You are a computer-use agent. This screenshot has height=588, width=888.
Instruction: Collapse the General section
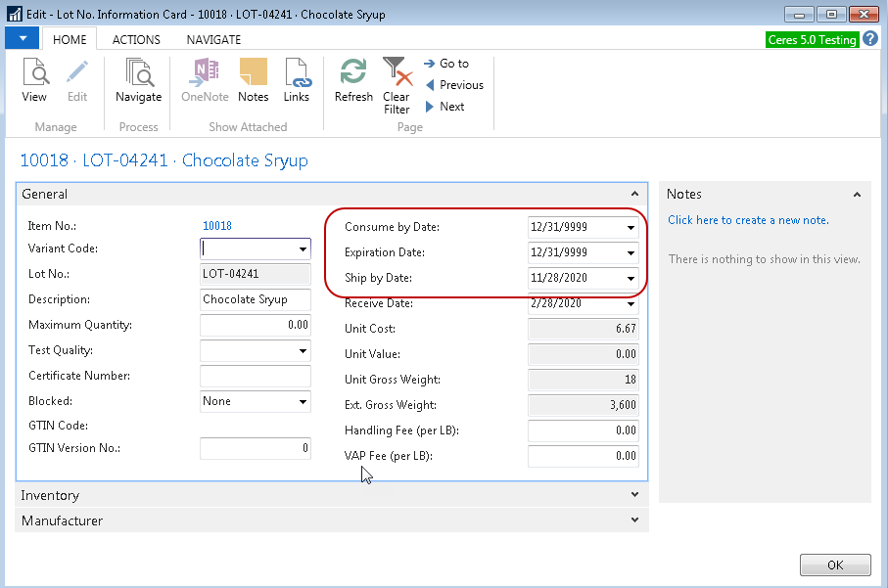tap(634, 195)
